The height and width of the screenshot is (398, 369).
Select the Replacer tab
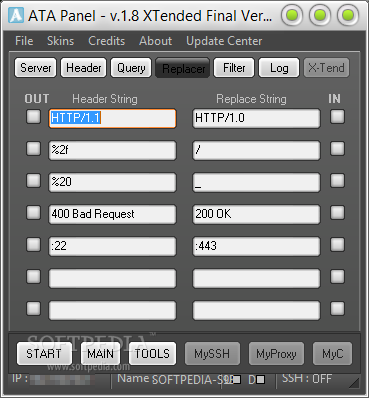(183, 68)
